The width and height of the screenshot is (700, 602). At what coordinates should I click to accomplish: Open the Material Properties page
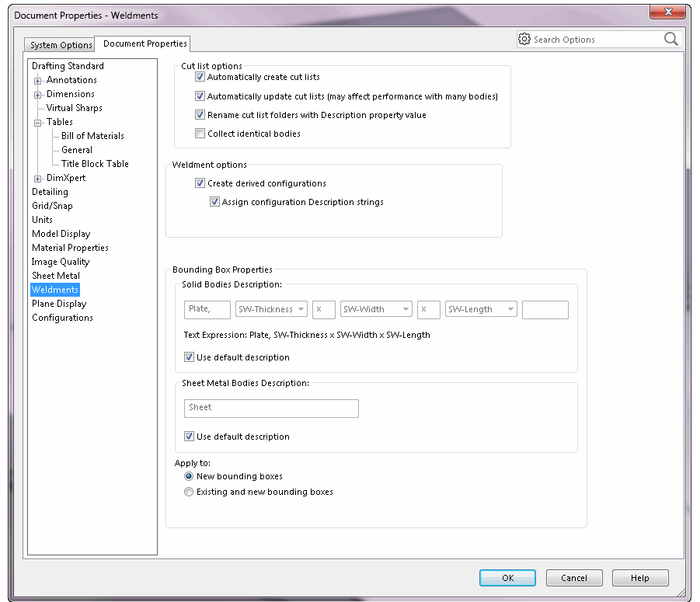(70, 248)
